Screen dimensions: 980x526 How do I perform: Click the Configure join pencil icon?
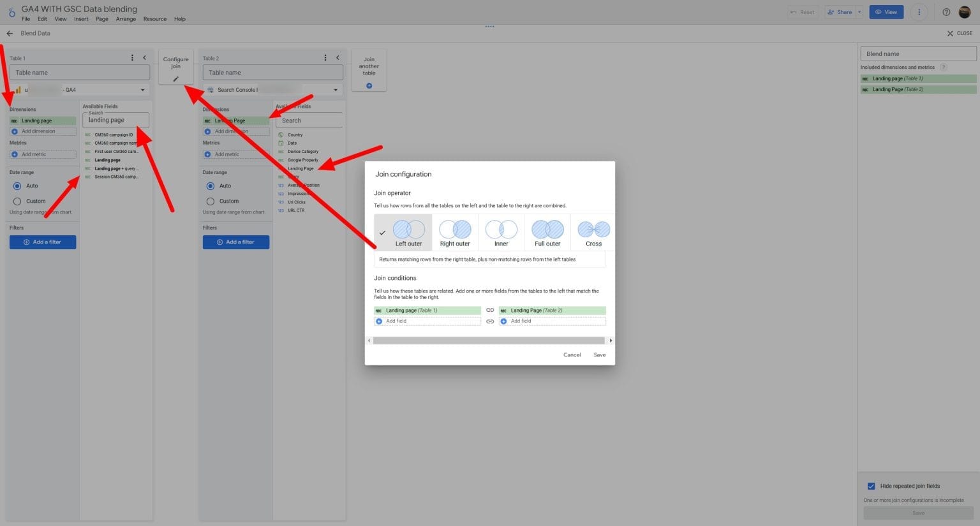click(x=175, y=78)
